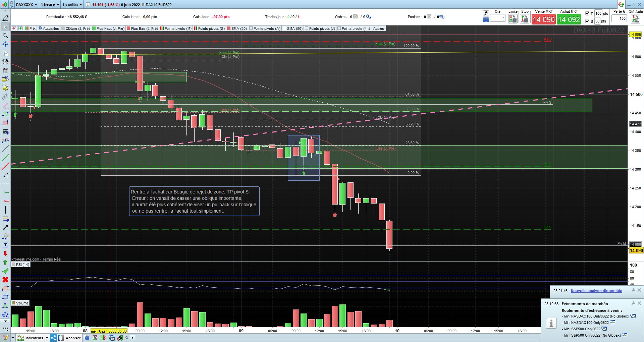The height and width of the screenshot is (342, 644).
Task: Toggle the T target checkbox
Action: 587,13
